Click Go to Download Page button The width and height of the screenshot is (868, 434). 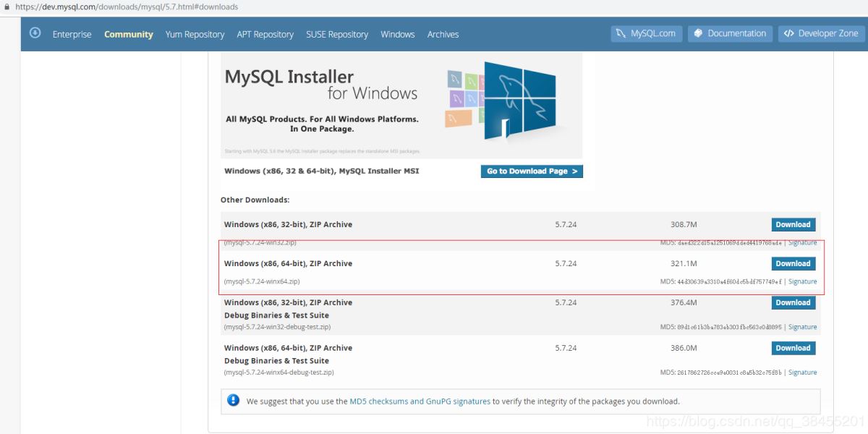pyautogui.click(x=532, y=171)
